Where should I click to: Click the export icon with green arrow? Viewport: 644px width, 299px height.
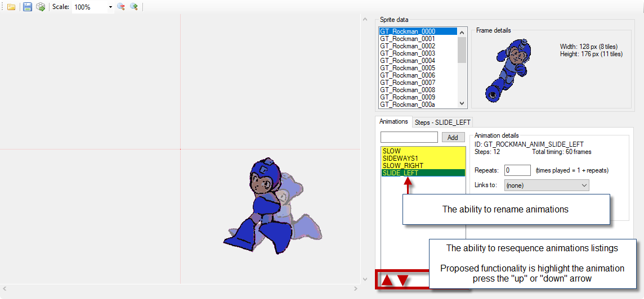tap(41, 7)
